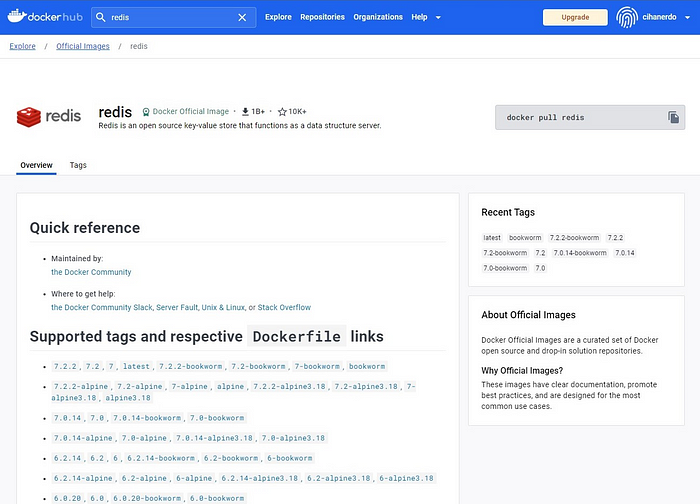The image size is (700, 504).
Task: Select the 7.0 recent tag
Action: coord(540,268)
